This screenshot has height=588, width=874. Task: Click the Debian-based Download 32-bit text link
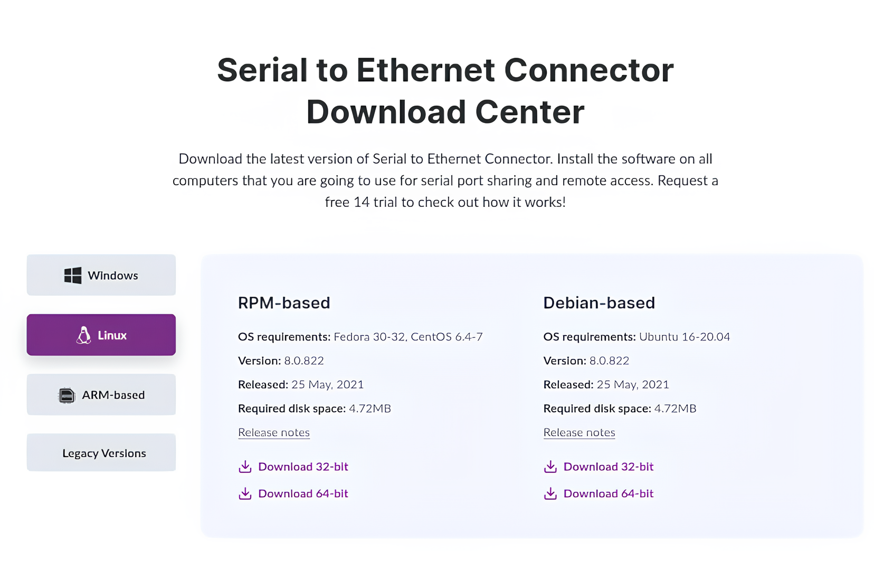pos(608,467)
